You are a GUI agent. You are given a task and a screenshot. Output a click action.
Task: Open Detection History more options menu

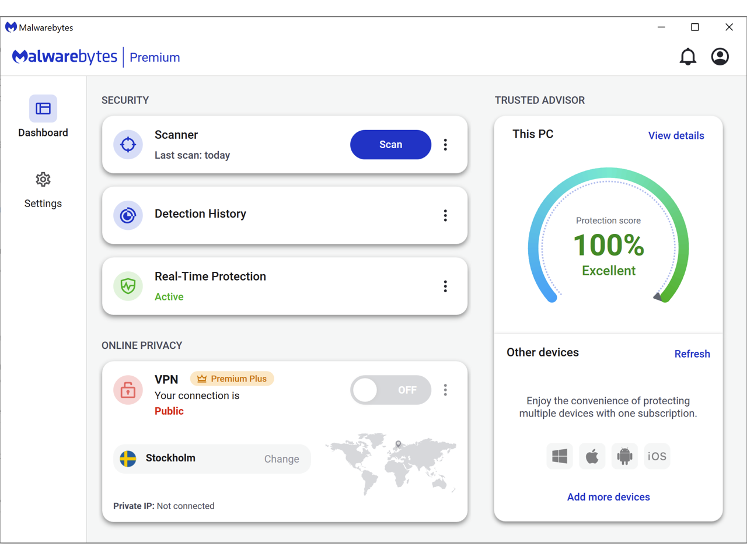[x=445, y=215]
